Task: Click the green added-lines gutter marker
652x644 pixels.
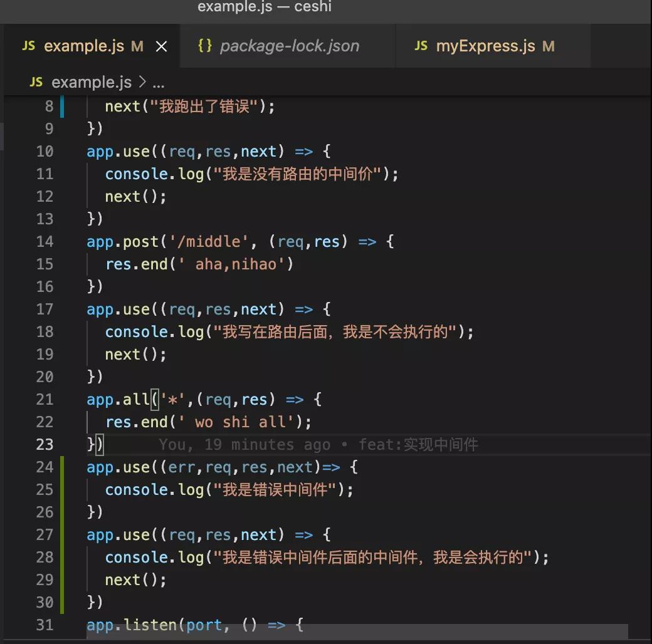Action: [x=62, y=535]
